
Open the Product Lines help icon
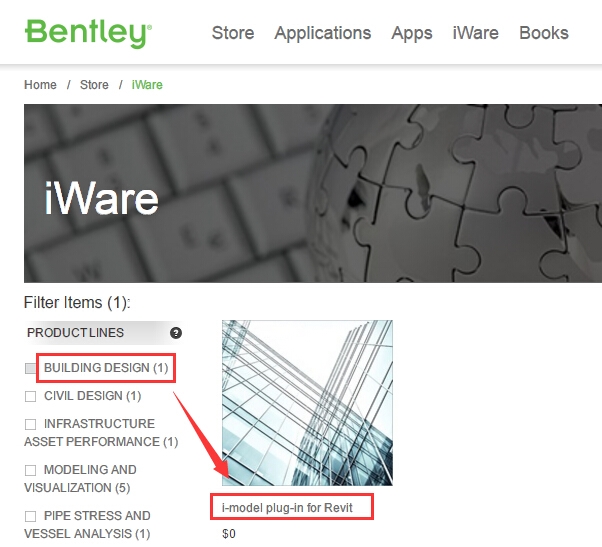click(176, 333)
